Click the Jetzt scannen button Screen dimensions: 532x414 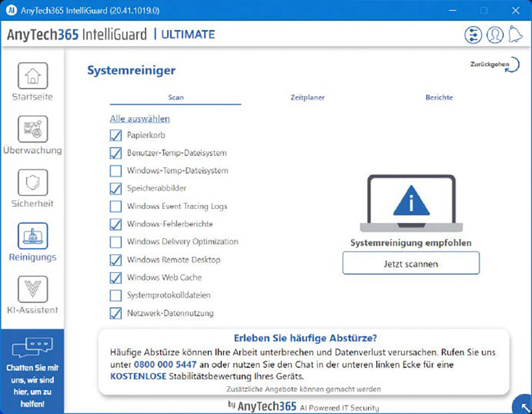pos(411,263)
